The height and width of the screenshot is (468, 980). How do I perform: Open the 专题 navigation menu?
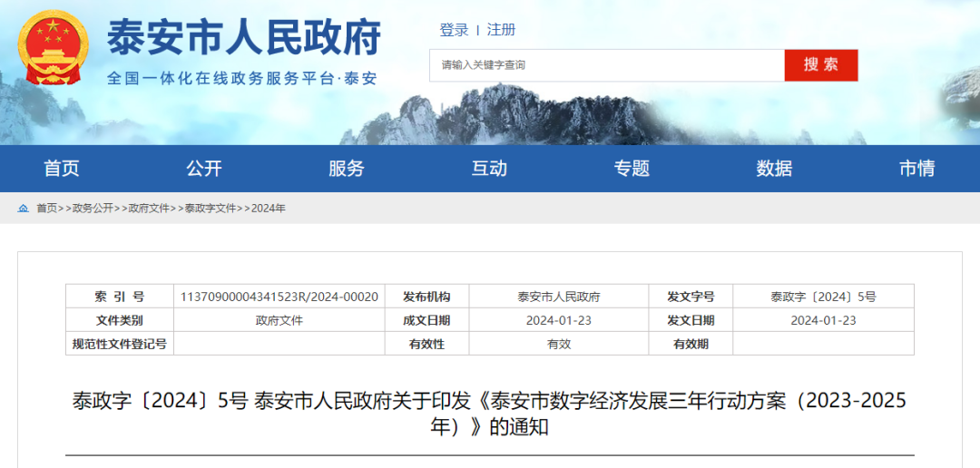pos(632,168)
